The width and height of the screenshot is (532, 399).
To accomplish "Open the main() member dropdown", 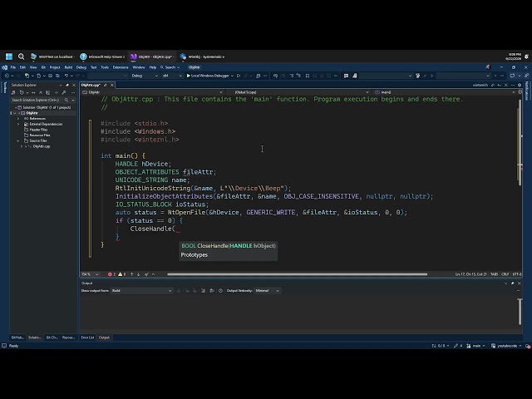I will pos(445,92).
